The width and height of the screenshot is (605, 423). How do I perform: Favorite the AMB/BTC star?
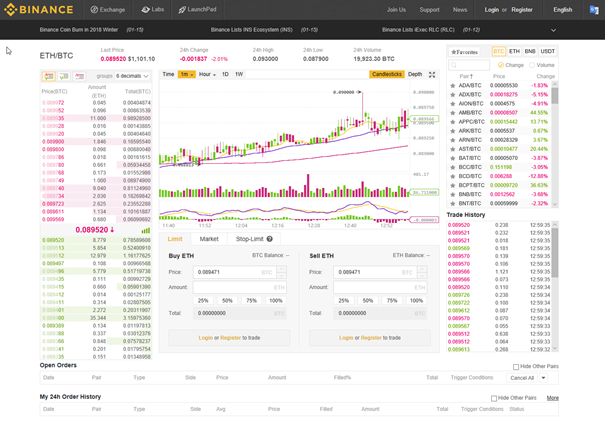[x=453, y=113]
